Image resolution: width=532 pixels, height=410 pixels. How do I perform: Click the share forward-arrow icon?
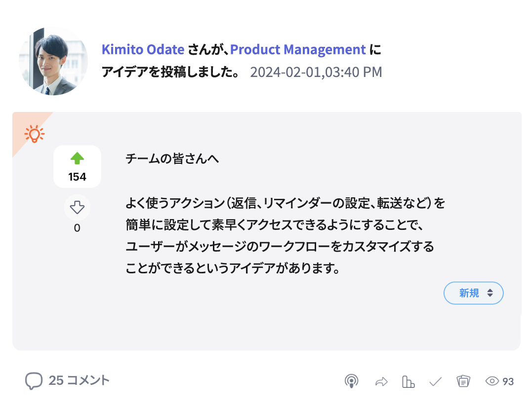pyautogui.click(x=380, y=380)
